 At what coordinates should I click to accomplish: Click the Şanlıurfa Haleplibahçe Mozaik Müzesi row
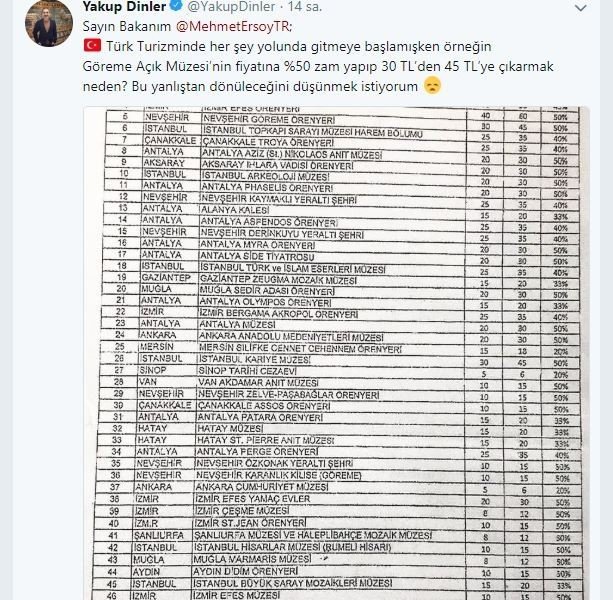(x=337, y=535)
